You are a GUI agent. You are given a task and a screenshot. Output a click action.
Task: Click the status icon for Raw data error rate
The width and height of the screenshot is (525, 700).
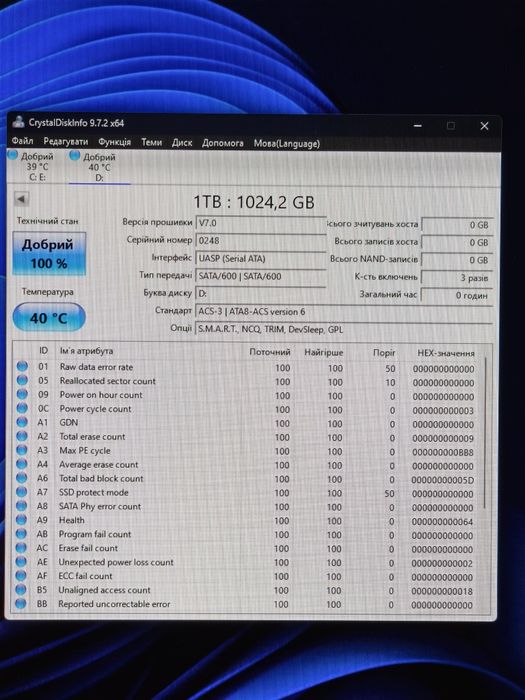[22, 367]
